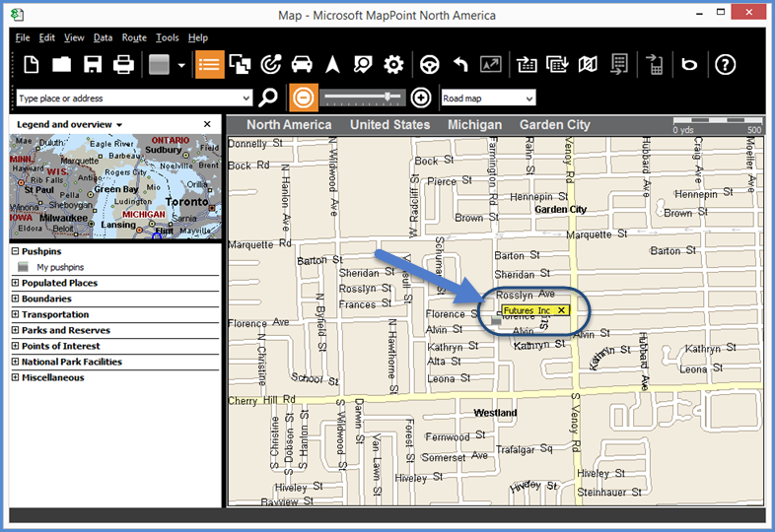Click the magnifier search button beside address box

pyautogui.click(x=268, y=98)
